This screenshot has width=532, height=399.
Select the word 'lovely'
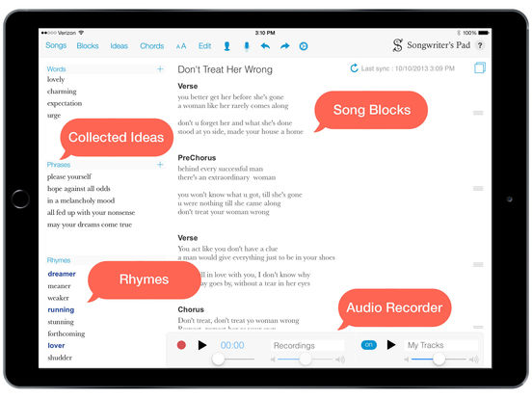[x=56, y=79]
